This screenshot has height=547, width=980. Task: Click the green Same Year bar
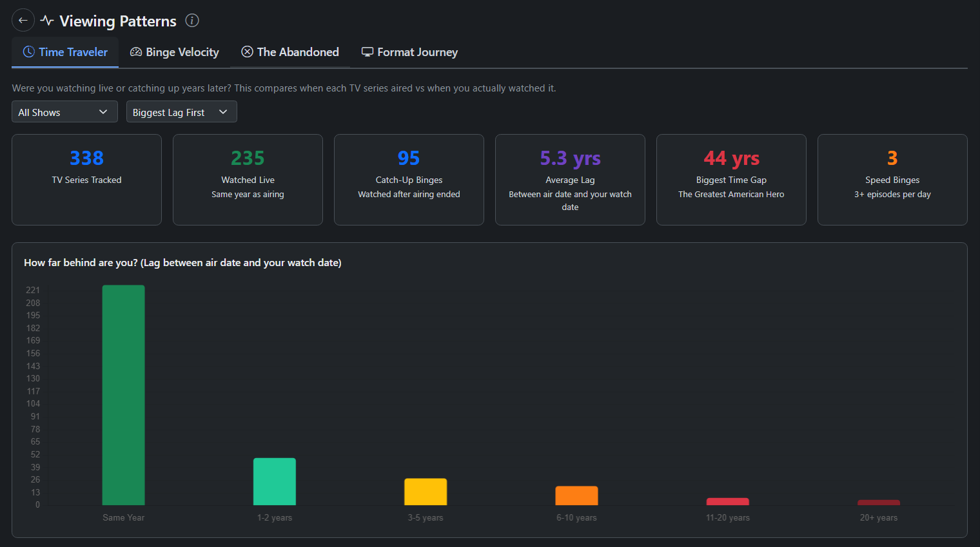pos(123,395)
